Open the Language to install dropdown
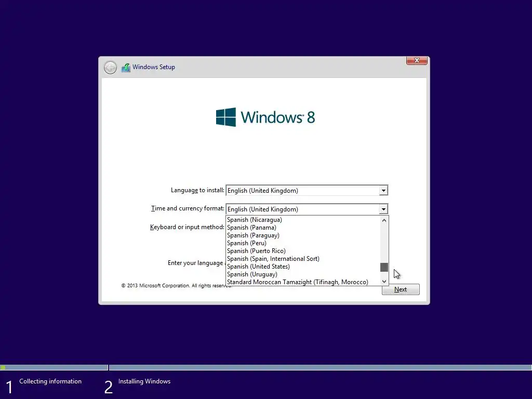Viewport: 532px width, 399px height. coord(383,191)
